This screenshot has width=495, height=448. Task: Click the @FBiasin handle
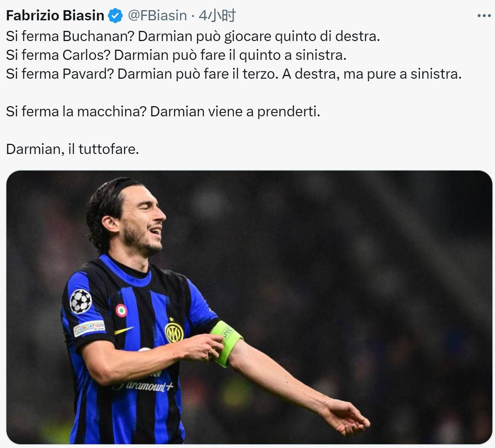[157, 15]
